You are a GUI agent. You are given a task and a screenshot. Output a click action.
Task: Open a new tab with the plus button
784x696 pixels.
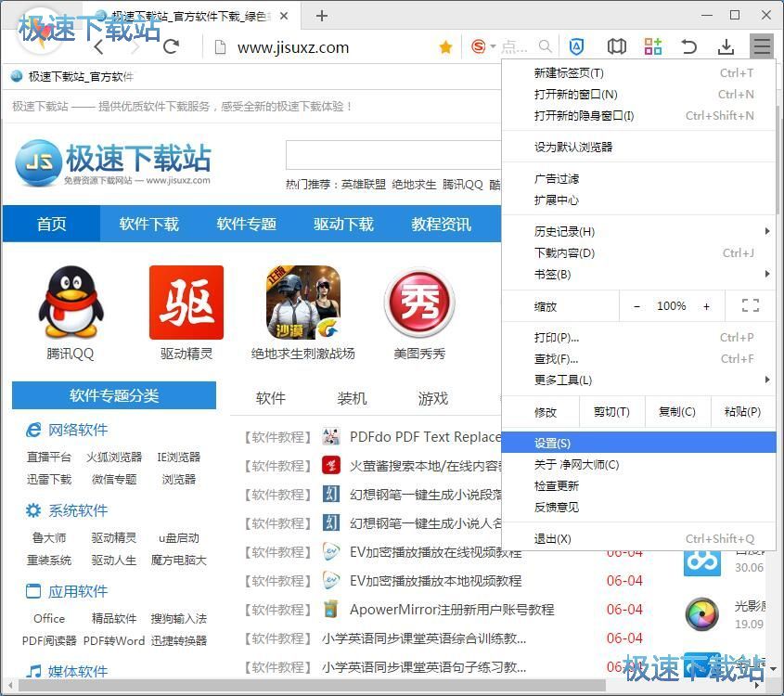point(322,16)
